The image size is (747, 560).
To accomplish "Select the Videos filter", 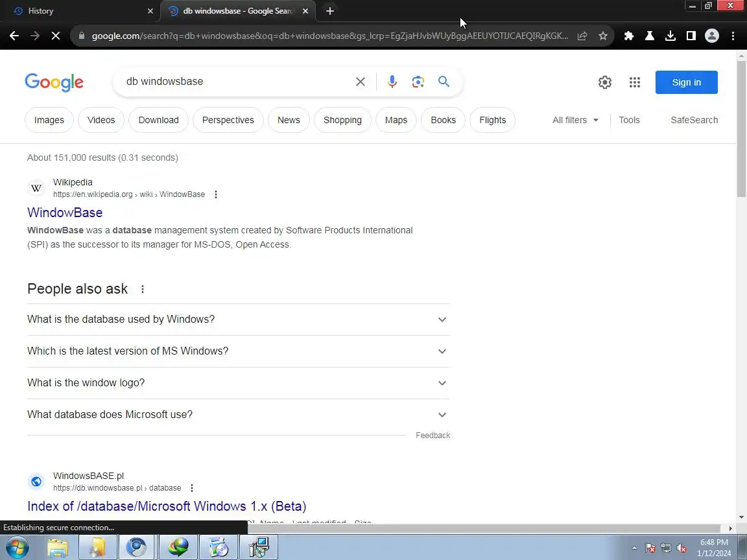I will click(x=101, y=120).
